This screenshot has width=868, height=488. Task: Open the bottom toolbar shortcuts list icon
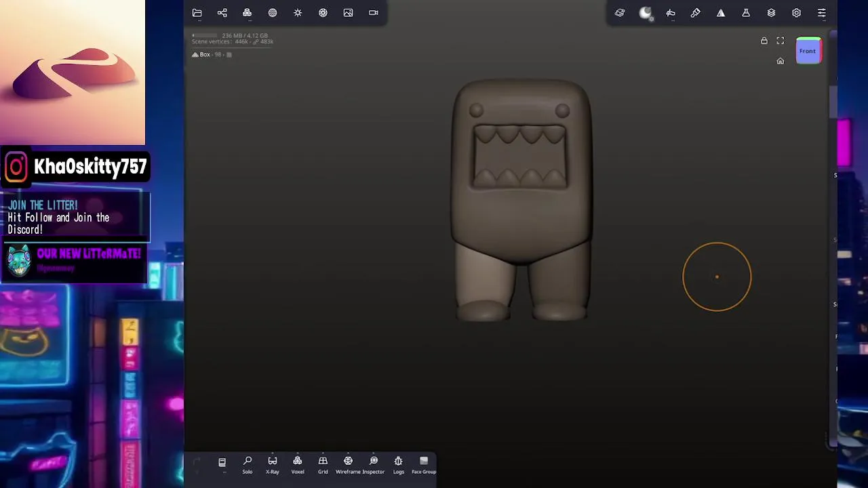[222, 462]
